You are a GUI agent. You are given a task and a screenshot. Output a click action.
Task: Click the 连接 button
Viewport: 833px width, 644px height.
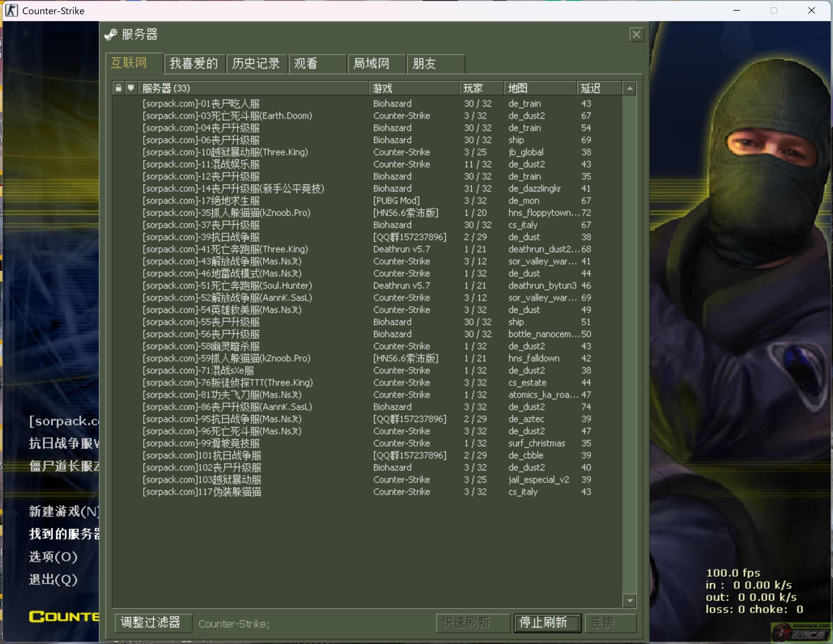pyautogui.click(x=610, y=623)
